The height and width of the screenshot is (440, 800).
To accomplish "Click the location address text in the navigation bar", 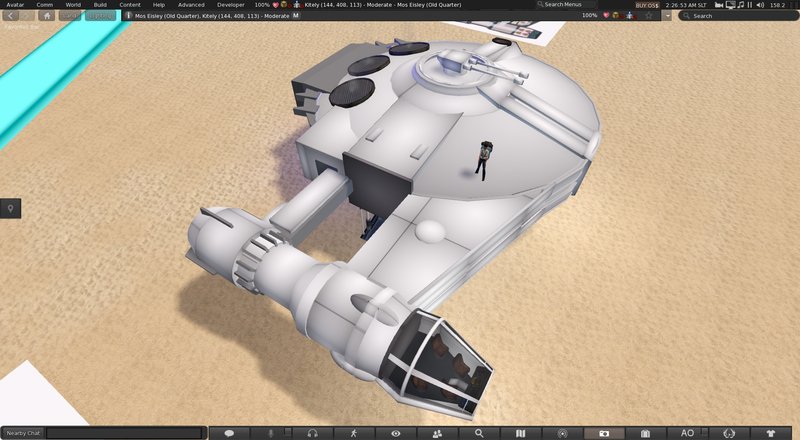I will (212, 16).
